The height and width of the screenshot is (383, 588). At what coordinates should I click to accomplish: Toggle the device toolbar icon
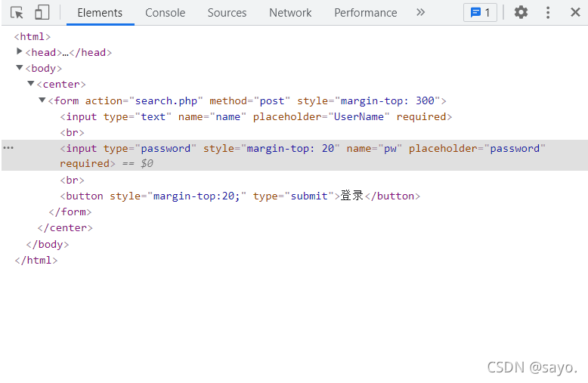click(42, 12)
